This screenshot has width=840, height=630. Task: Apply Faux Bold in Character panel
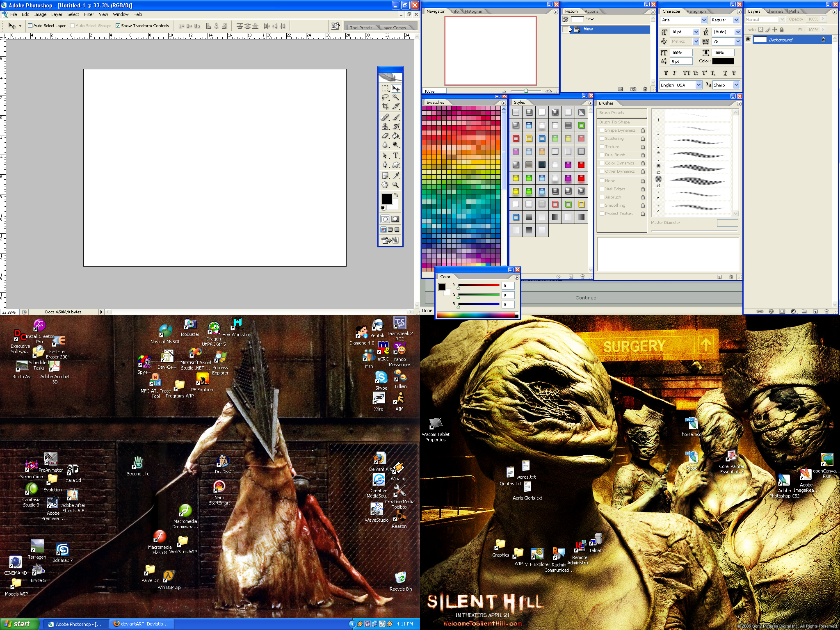click(x=666, y=73)
